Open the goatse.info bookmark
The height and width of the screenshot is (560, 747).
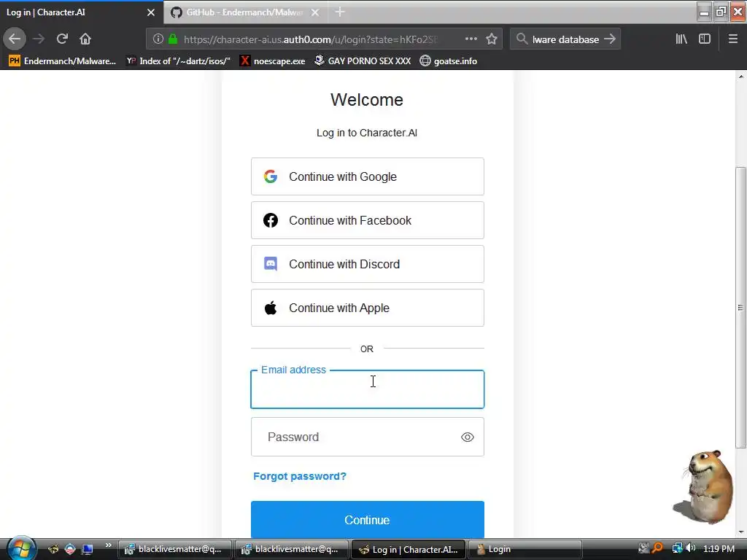[x=449, y=61]
